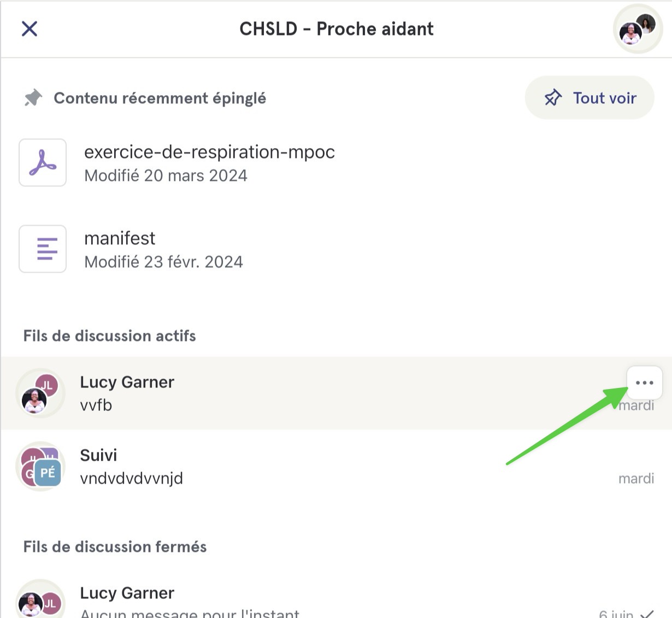Click the pin icon beside Contenu récemment épinglé

(33, 98)
